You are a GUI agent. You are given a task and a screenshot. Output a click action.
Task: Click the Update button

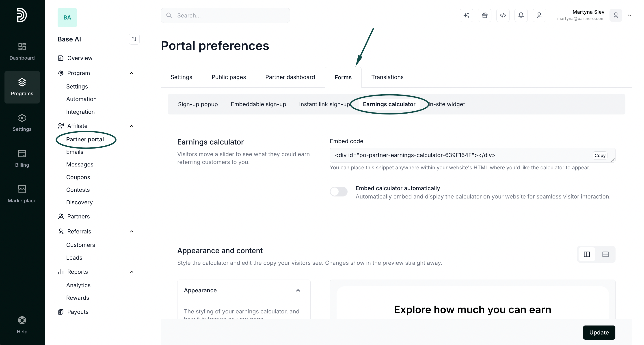[599, 332]
